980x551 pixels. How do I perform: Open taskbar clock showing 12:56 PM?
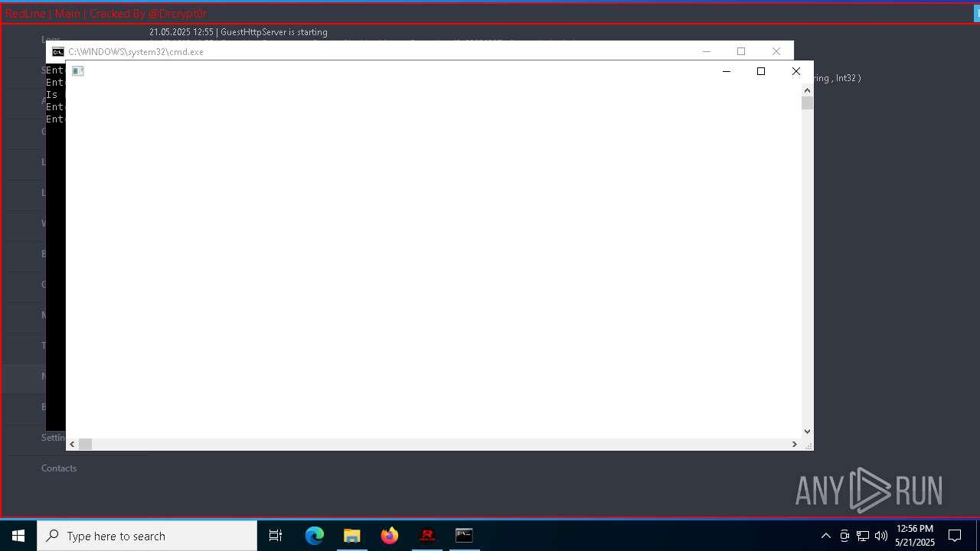pos(915,536)
